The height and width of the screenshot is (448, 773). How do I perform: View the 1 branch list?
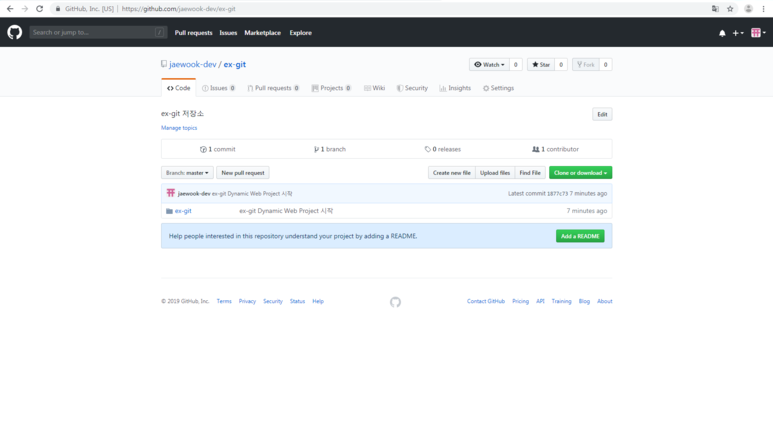pos(330,149)
